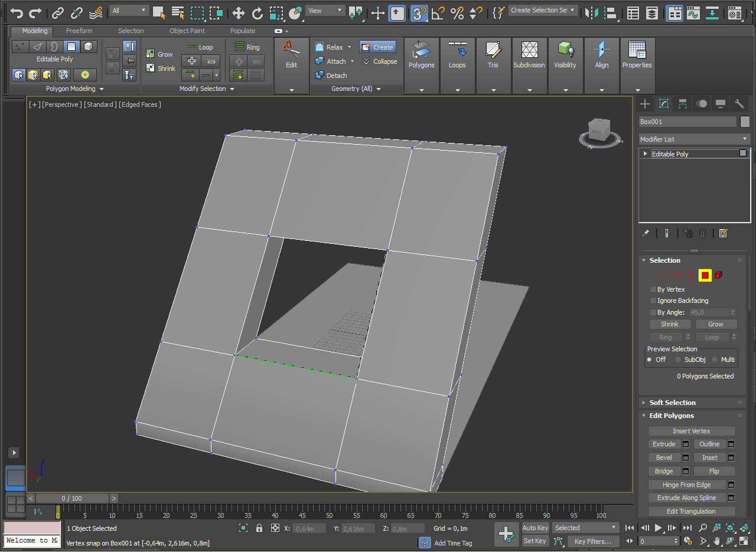Open the Hierarchy panel tab

click(683, 104)
